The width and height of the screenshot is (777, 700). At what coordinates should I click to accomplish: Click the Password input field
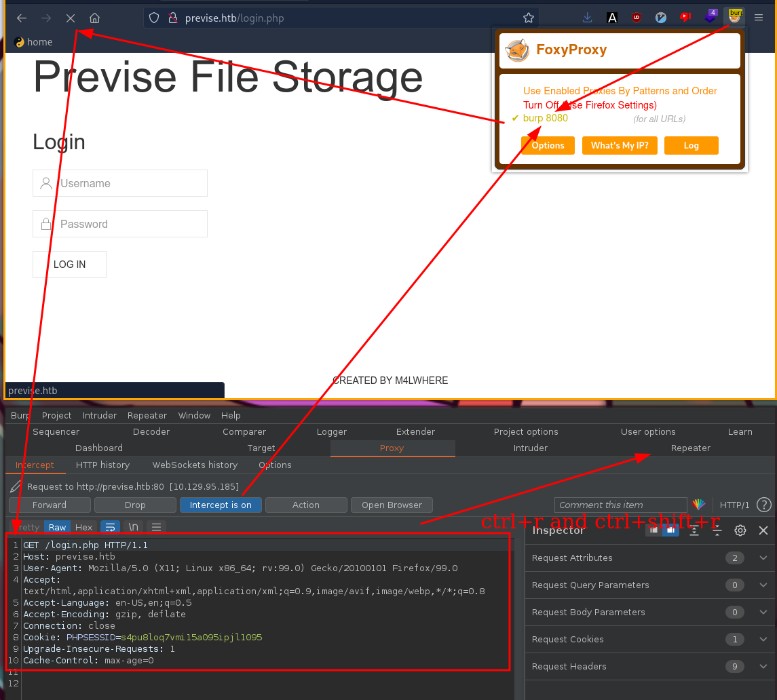point(120,224)
